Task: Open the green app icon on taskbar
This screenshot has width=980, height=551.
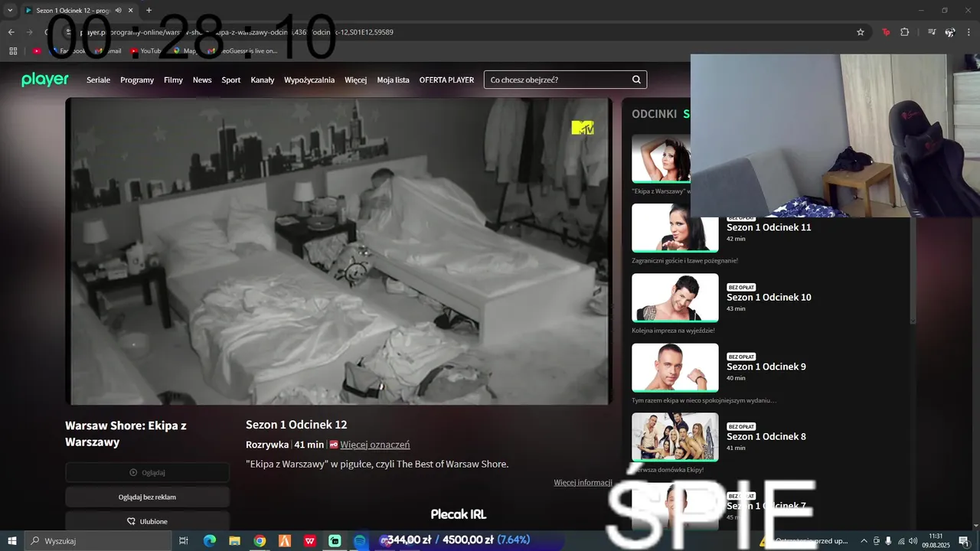Action: (x=335, y=540)
